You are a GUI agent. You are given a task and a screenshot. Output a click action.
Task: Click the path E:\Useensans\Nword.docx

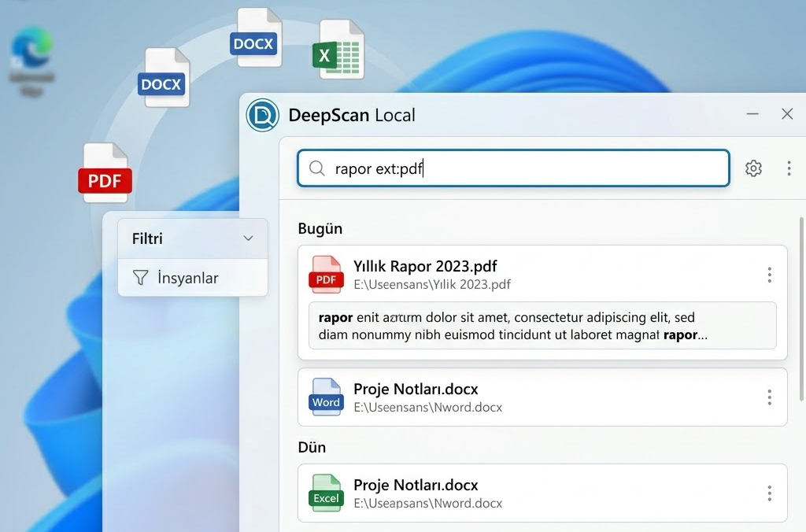427,407
